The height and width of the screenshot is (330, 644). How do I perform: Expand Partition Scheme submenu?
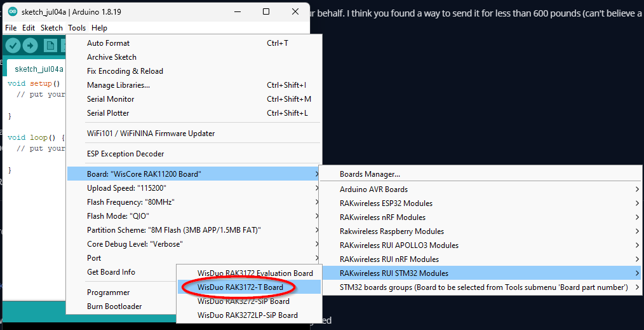173,230
